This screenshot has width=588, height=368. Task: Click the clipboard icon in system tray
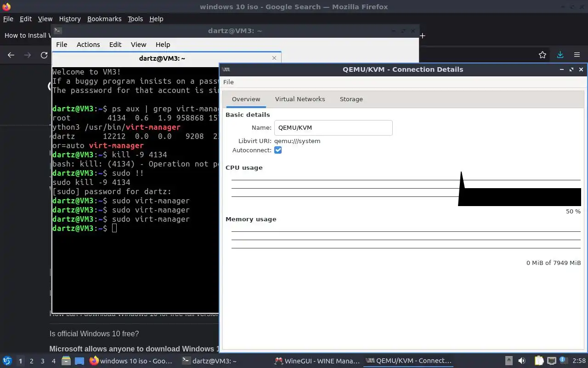point(539,361)
